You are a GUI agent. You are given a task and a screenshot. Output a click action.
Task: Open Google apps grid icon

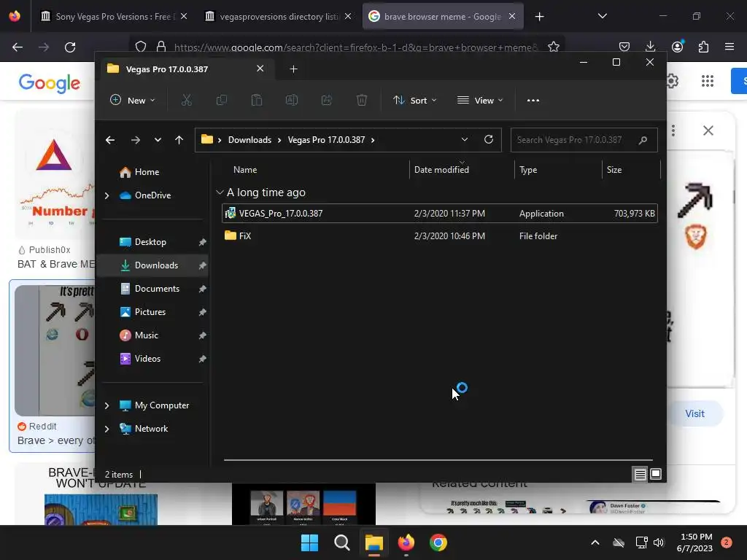tap(708, 81)
